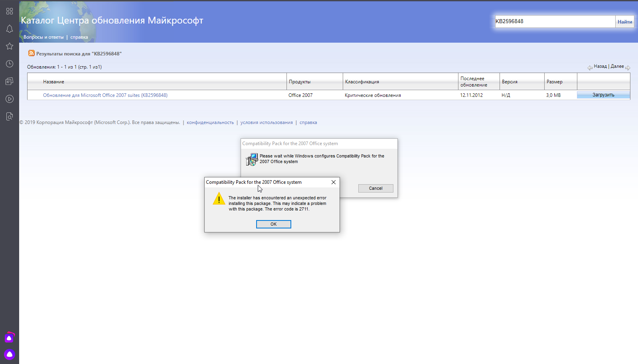Click the Найти search button

coord(624,22)
